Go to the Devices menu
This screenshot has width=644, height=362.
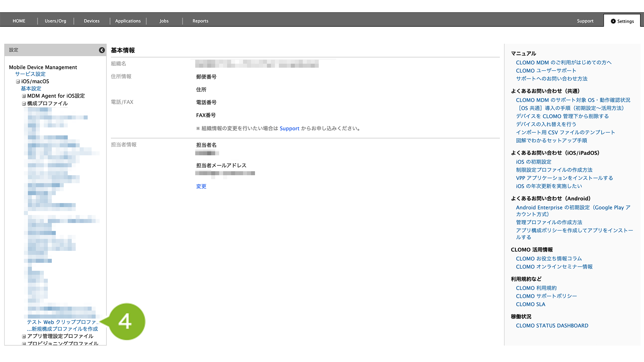pyautogui.click(x=92, y=21)
